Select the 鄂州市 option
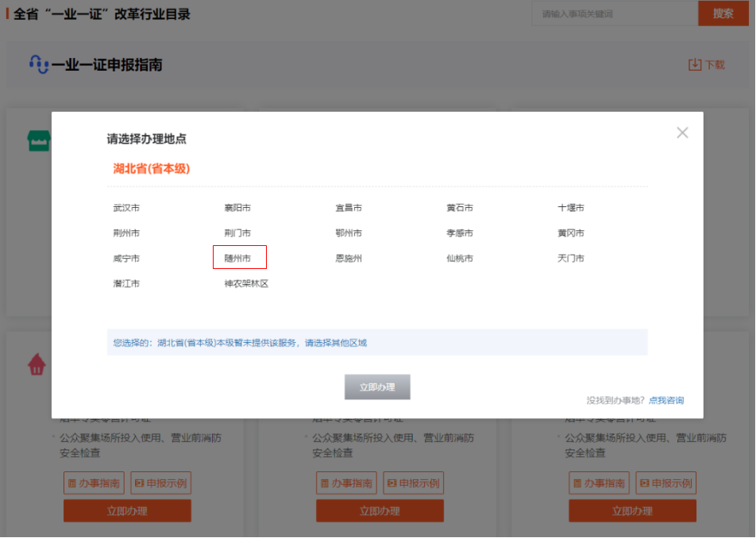 coord(349,233)
